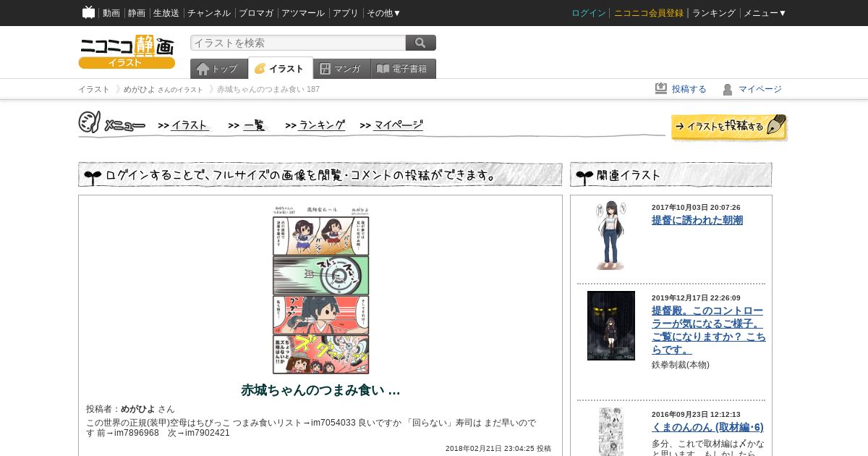Image resolution: width=868 pixels, height=456 pixels.
Task: Click the person icon next to マイページ
Action: coord(728,89)
